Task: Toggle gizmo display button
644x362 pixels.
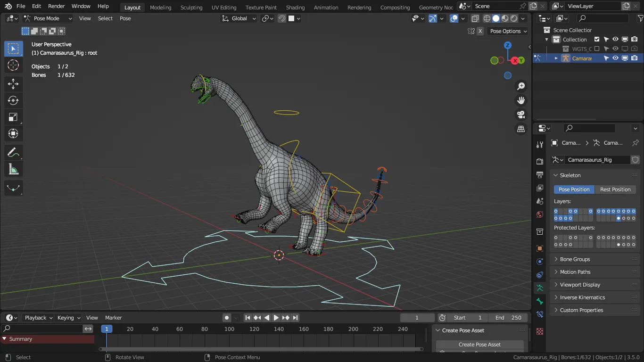Action: (433, 18)
